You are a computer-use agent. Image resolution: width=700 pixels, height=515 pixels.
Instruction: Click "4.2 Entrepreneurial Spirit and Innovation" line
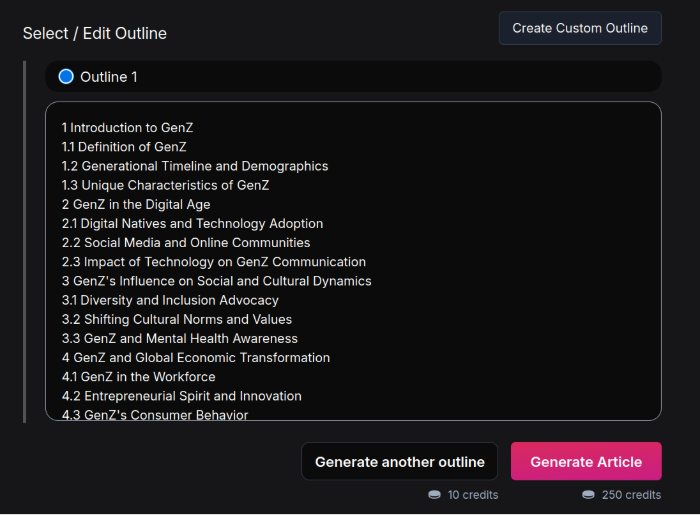(182, 396)
